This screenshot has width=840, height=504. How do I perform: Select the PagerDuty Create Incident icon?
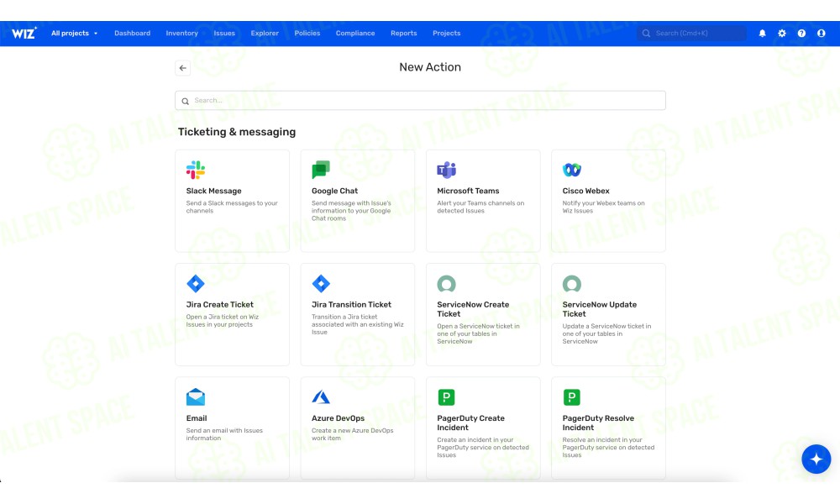click(x=446, y=397)
